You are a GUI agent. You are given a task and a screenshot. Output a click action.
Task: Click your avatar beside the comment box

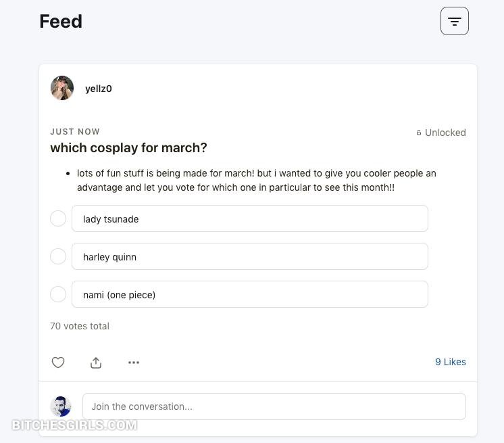[x=61, y=406]
